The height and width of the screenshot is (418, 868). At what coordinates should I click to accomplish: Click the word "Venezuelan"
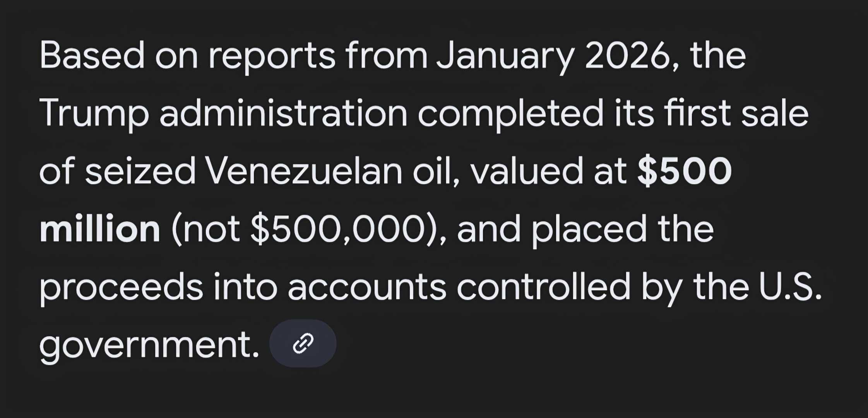[303, 171]
